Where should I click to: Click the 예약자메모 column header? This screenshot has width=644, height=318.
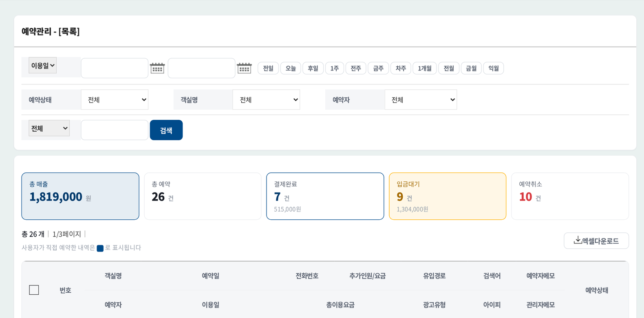[540, 276]
